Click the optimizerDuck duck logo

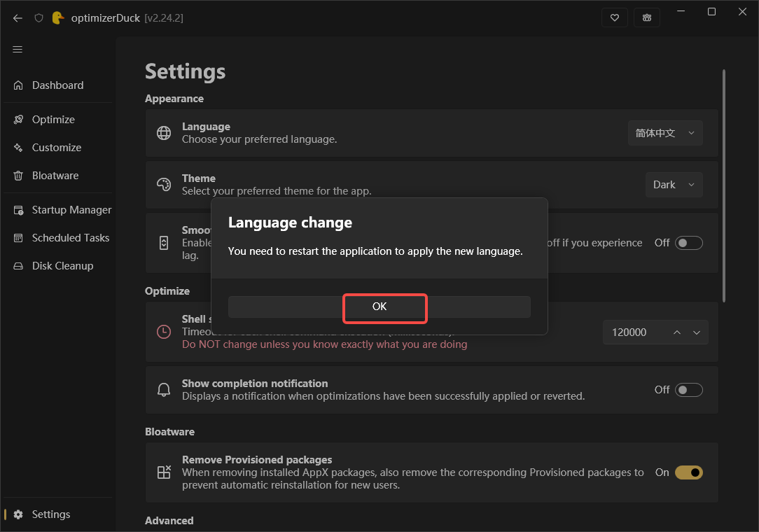tap(58, 18)
